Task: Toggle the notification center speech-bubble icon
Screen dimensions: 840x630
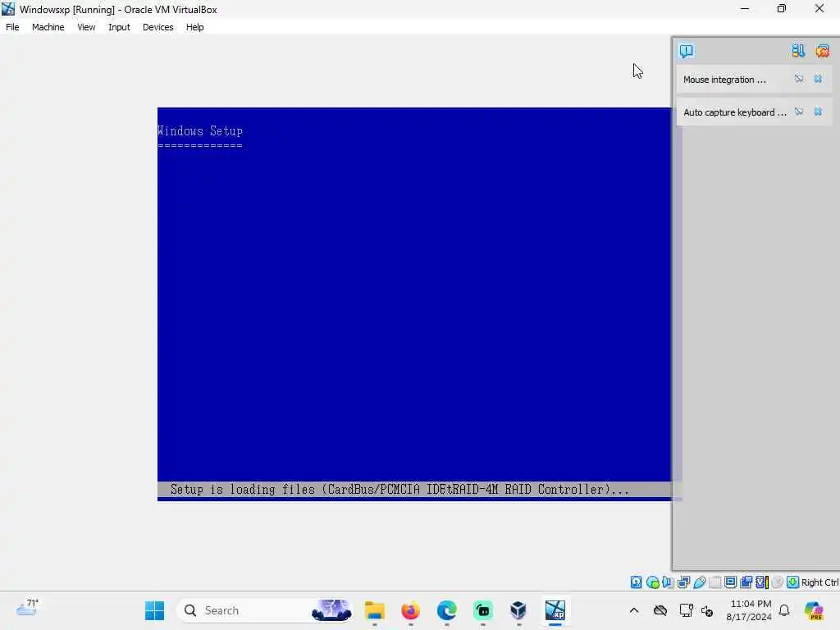Action: pos(687,51)
